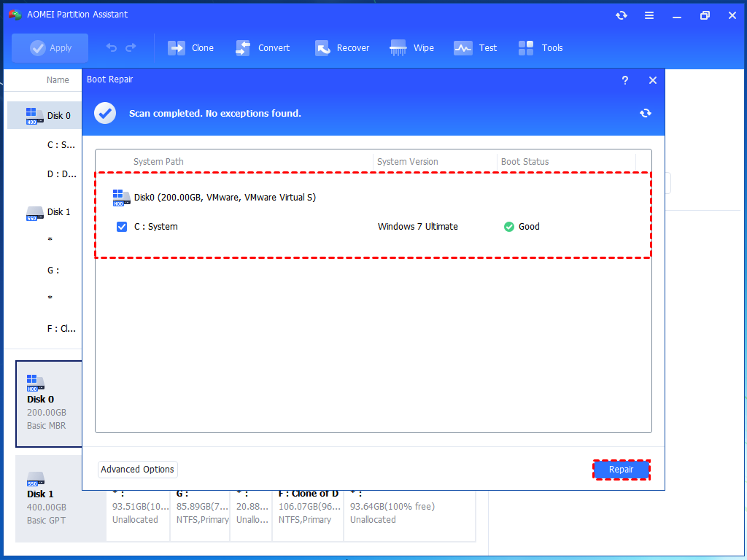
Task: Click the Repair button
Action: pyautogui.click(x=622, y=470)
